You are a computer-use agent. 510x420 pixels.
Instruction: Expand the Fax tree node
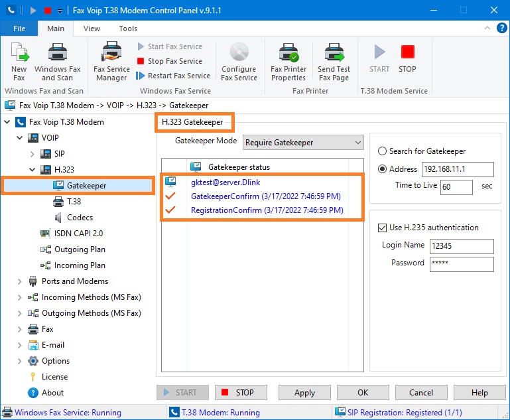pyautogui.click(x=19, y=329)
